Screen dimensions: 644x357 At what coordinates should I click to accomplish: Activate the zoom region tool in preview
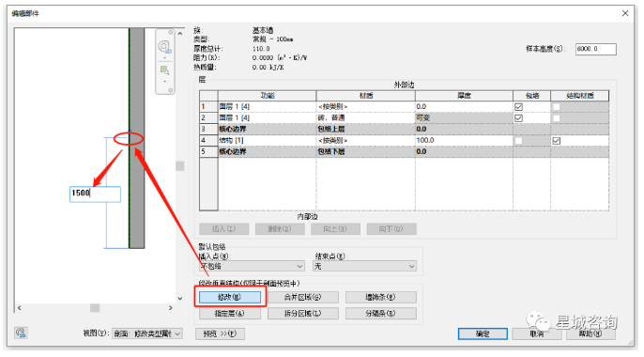click(164, 70)
